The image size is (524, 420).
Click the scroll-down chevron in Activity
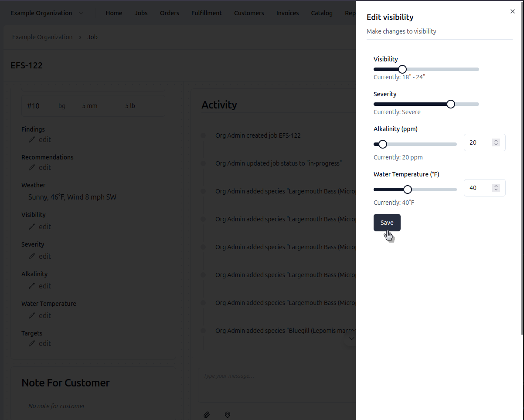(351, 339)
